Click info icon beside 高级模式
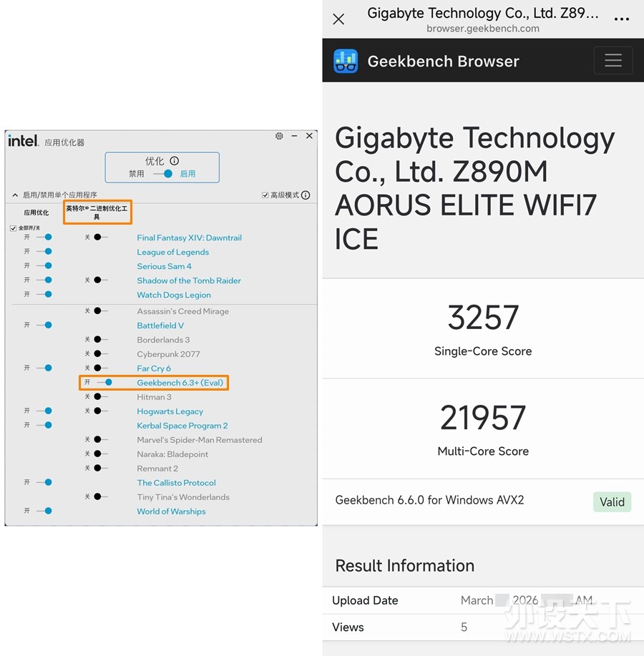The height and width of the screenshot is (656, 644). 306,195
